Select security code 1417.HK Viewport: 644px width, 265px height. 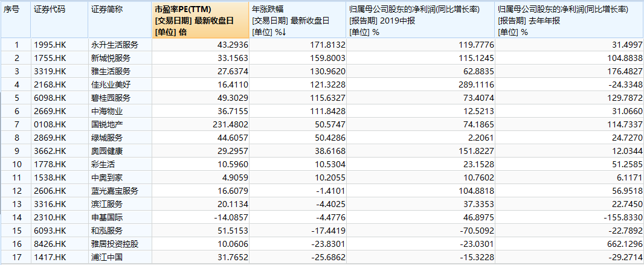pyautogui.click(x=50, y=257)
